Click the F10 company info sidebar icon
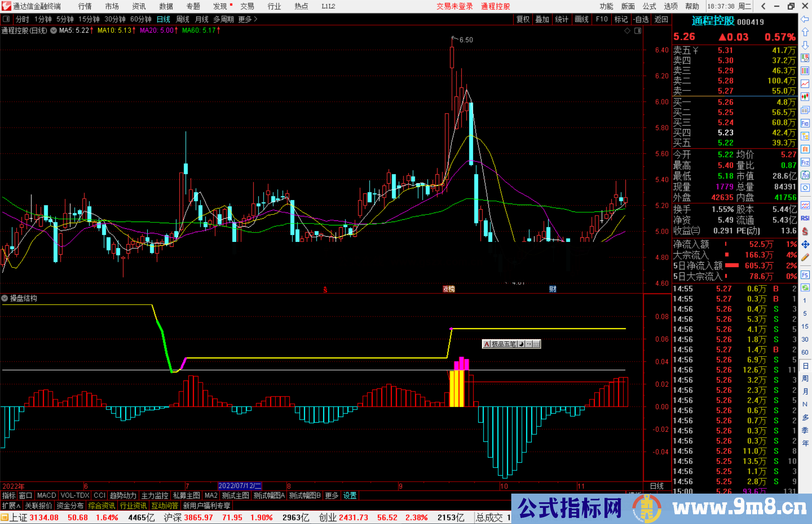 [x=805, y=123]
